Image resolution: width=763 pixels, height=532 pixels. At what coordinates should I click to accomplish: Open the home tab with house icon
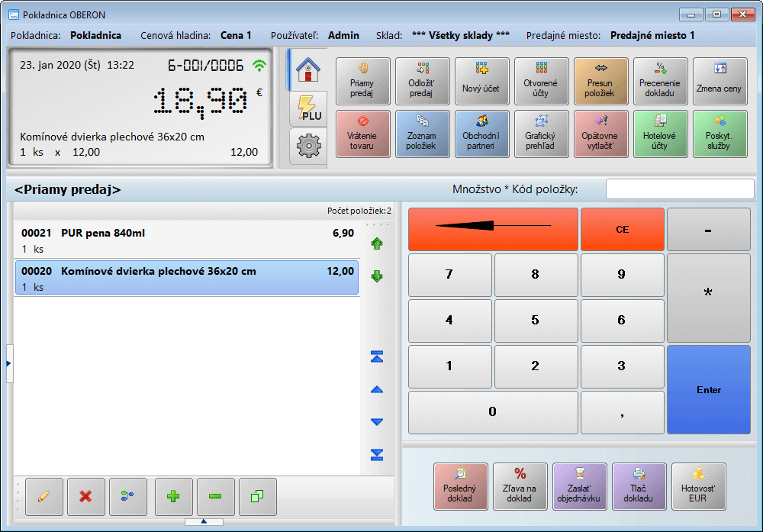pyautogui.click(x=307, y=70)
